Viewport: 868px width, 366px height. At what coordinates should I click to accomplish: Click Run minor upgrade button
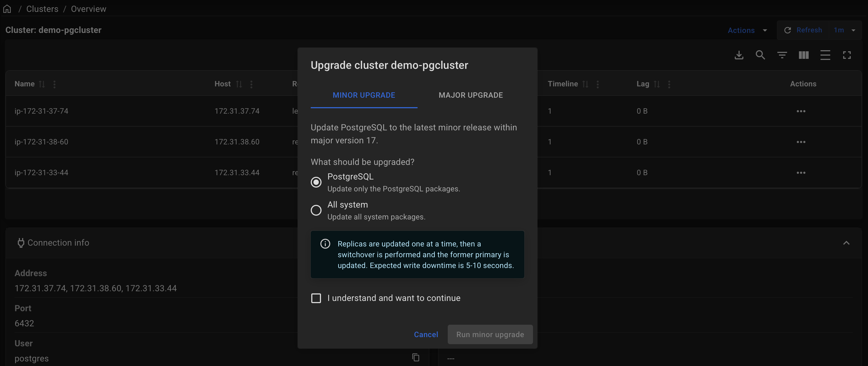(x=490, y=334)
